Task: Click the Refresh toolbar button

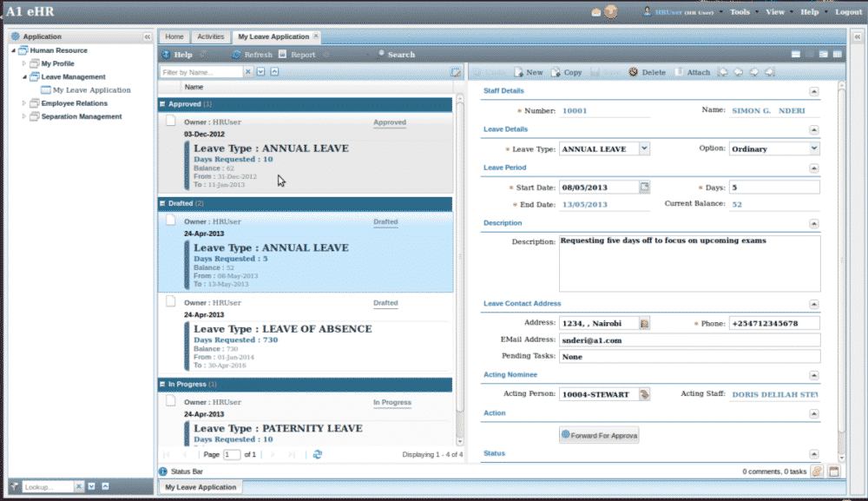Action: (252, 55)
